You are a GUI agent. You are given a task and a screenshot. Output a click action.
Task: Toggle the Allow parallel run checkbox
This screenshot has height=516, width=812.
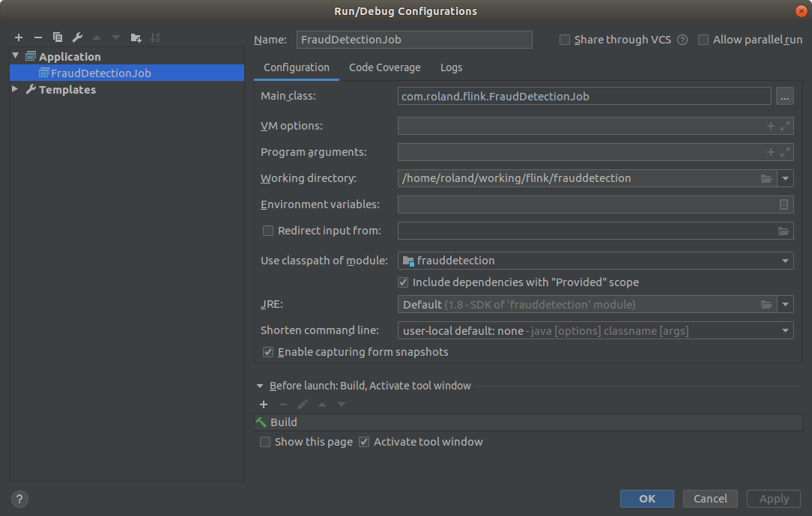click(x=703, y=40)
